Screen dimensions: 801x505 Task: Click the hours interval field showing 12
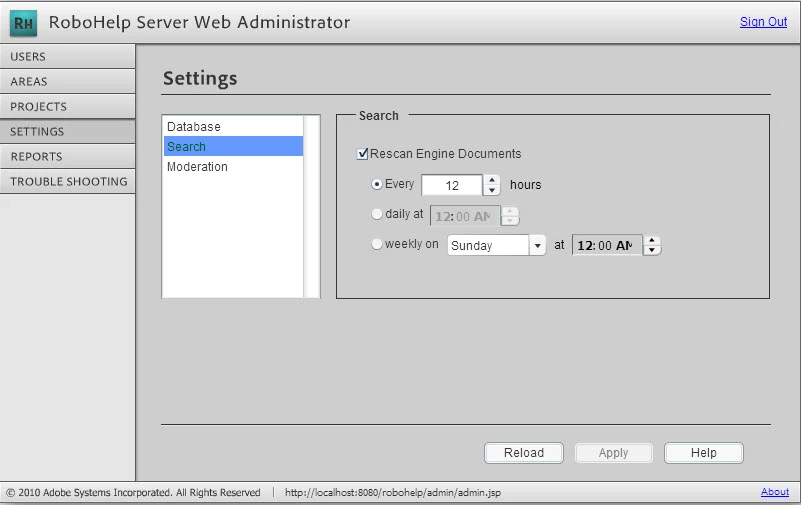[452, 185]
